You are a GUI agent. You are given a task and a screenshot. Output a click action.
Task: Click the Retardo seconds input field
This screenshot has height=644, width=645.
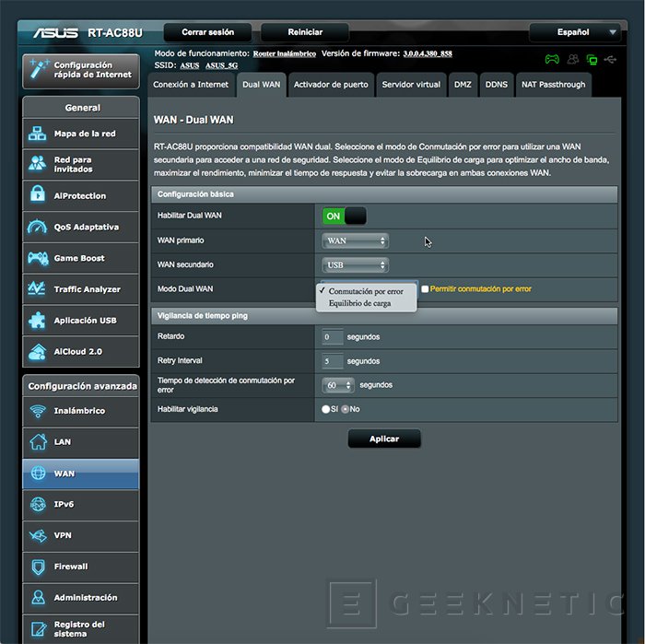(333, 337)
